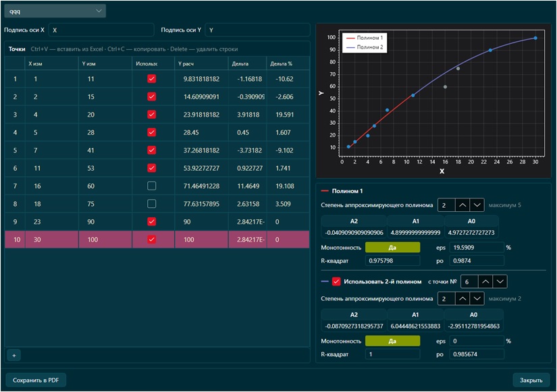Open the 'qqq' dataset dropdown
This screenshot has width=557, height=392.
pyautogui.click(x=55, y=11)
